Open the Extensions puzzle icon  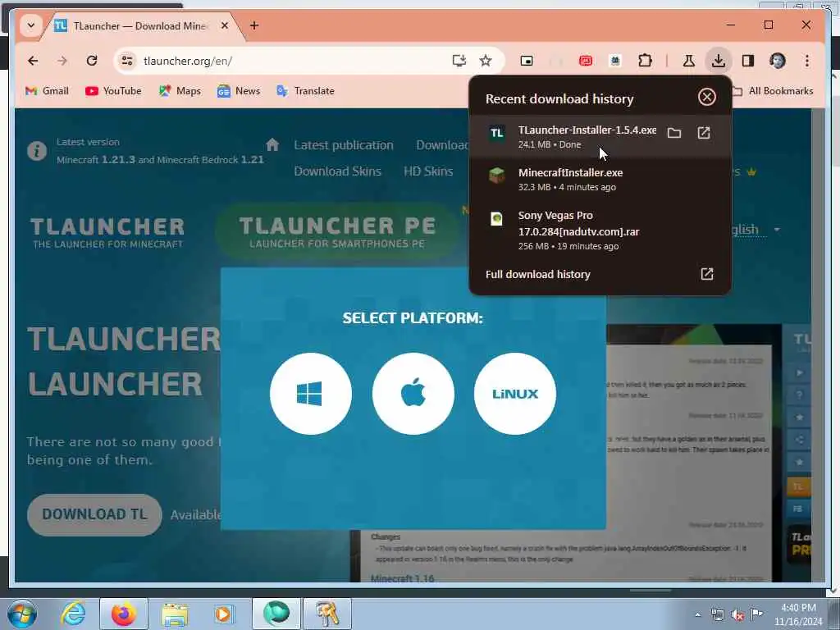[x=645, y=61]
